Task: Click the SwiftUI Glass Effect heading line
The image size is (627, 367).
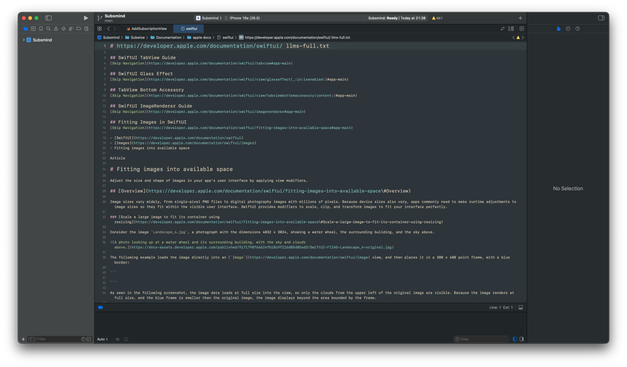Action: pyautogui.click(x=141, y=74)
